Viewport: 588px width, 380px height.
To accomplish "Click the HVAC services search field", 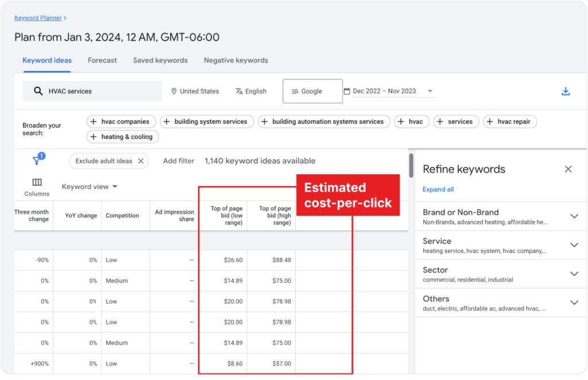I will click(x=92, y=91).
